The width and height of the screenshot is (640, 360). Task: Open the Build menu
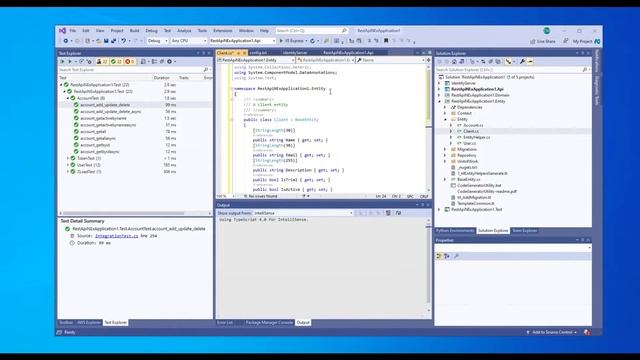(134, 31)
